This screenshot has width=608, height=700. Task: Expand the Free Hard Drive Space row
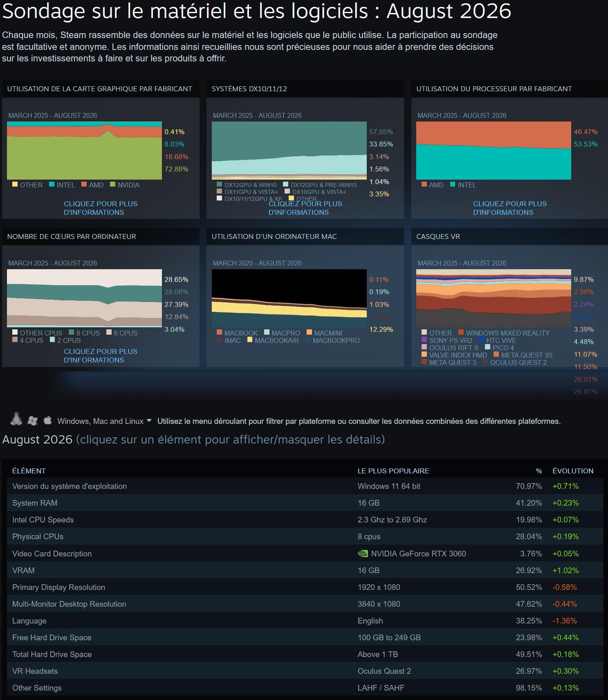pyautogui.click(x=305, y=637)
